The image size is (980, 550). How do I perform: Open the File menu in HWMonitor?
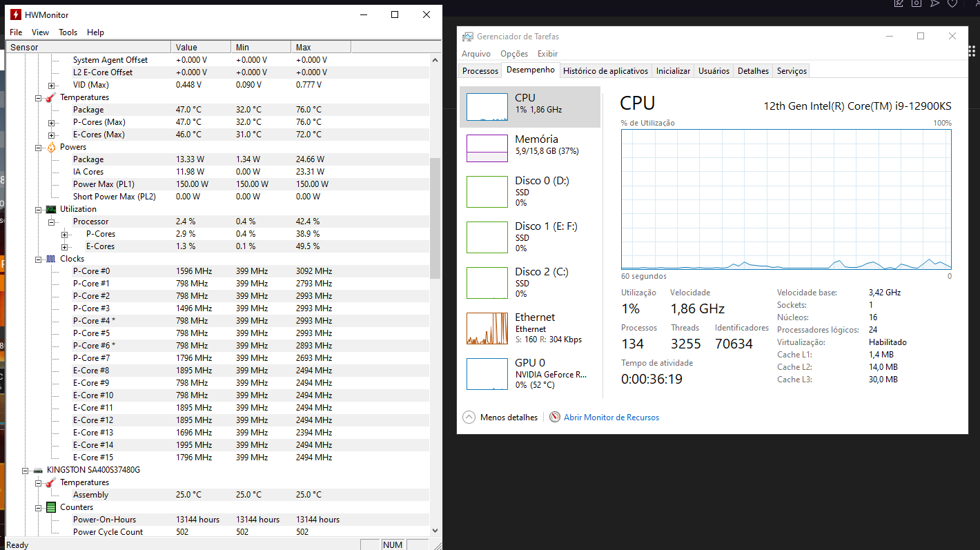pyautogui.click(x=16, y=32)
